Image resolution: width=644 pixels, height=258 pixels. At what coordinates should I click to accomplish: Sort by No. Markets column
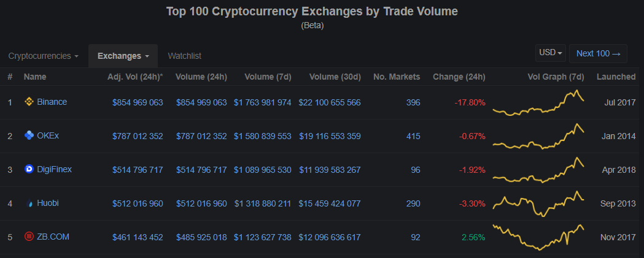[x=397, y=77]
